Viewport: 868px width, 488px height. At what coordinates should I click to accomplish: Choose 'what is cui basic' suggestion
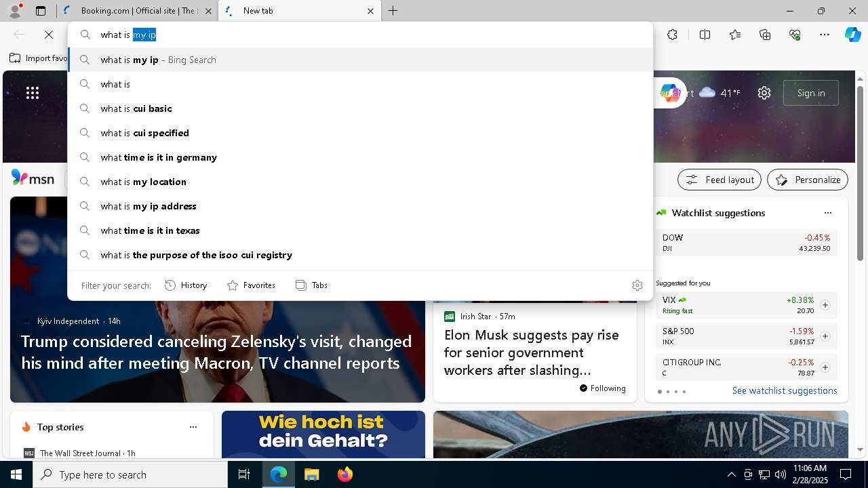(x=360, y=108)
